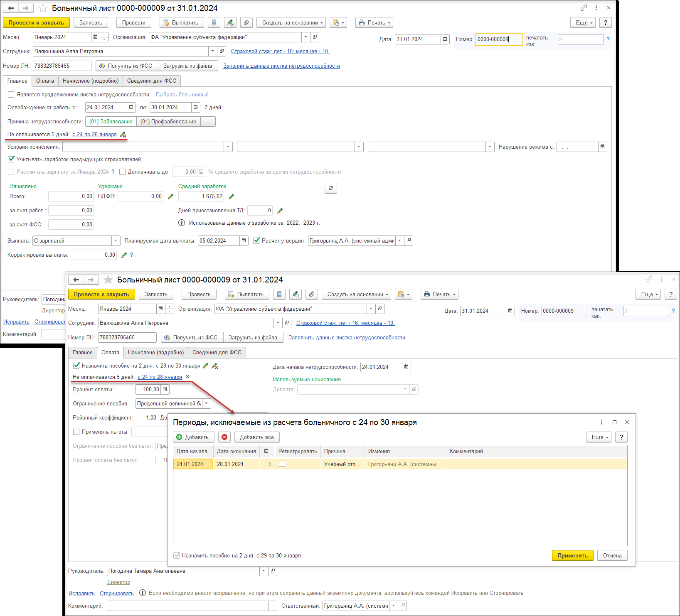Click the red delete icon in the periods dialog
Screen dimensions: 680x616
tap(224, 437)
